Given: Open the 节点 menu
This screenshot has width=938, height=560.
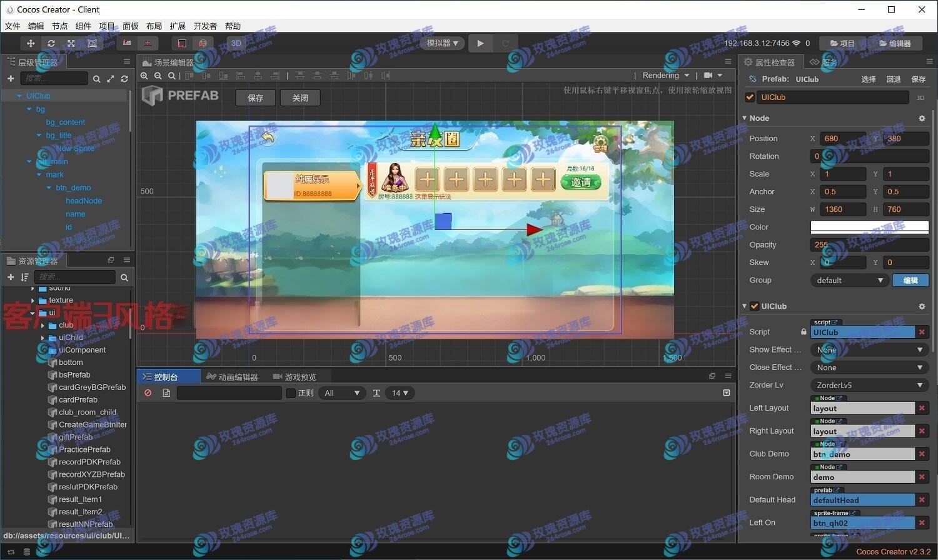Looking at the screenshot, I should click(x=59, y=26).
